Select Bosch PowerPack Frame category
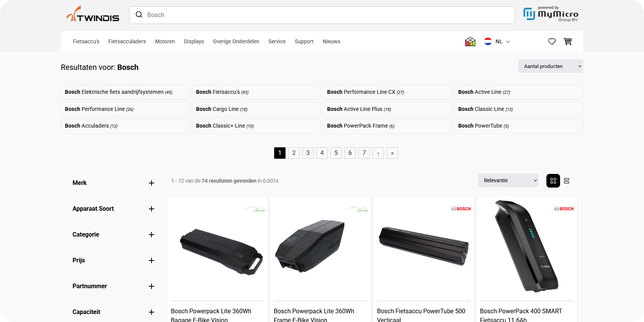644x322 pixels. (x=388, y=126)
